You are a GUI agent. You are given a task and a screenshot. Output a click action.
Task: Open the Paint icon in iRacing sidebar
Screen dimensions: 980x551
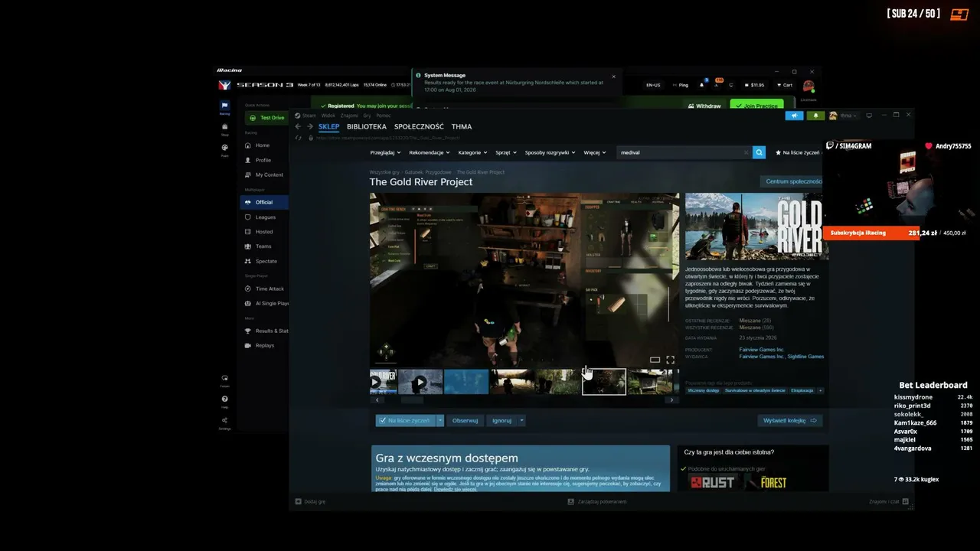click(x=224, y=148)
